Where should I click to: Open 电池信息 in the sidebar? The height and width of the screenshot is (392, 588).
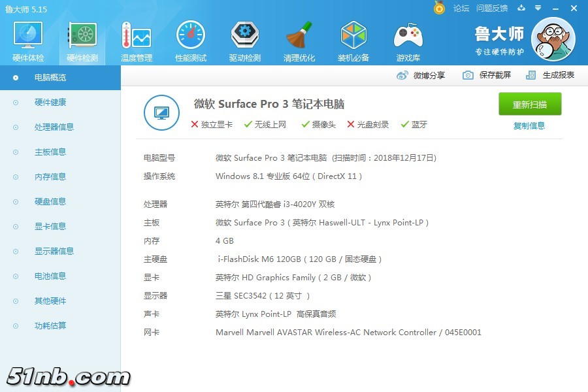tap(50, 276)
